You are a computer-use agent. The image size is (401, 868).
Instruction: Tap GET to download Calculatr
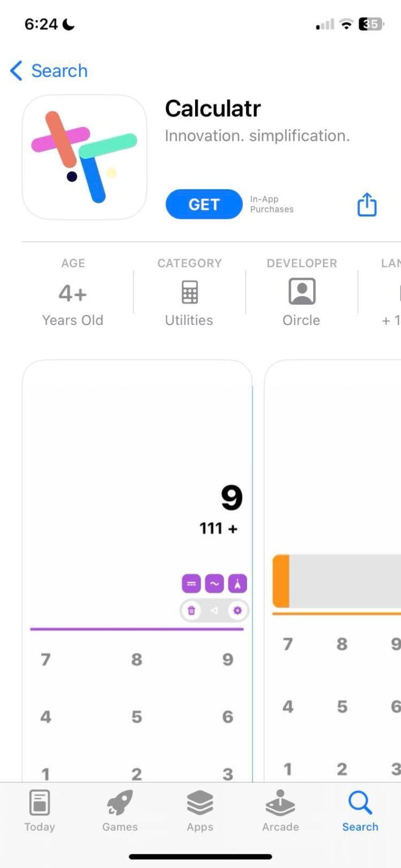204,205
